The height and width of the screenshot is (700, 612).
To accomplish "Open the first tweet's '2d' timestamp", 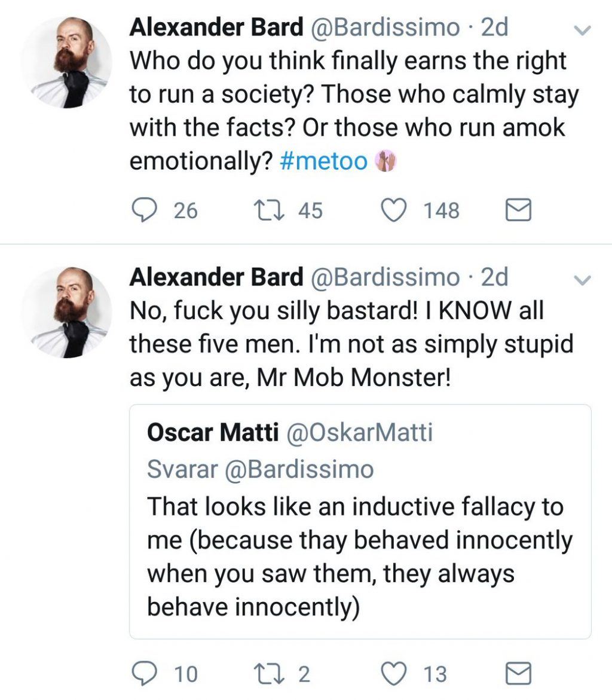I will pos(494,27).
